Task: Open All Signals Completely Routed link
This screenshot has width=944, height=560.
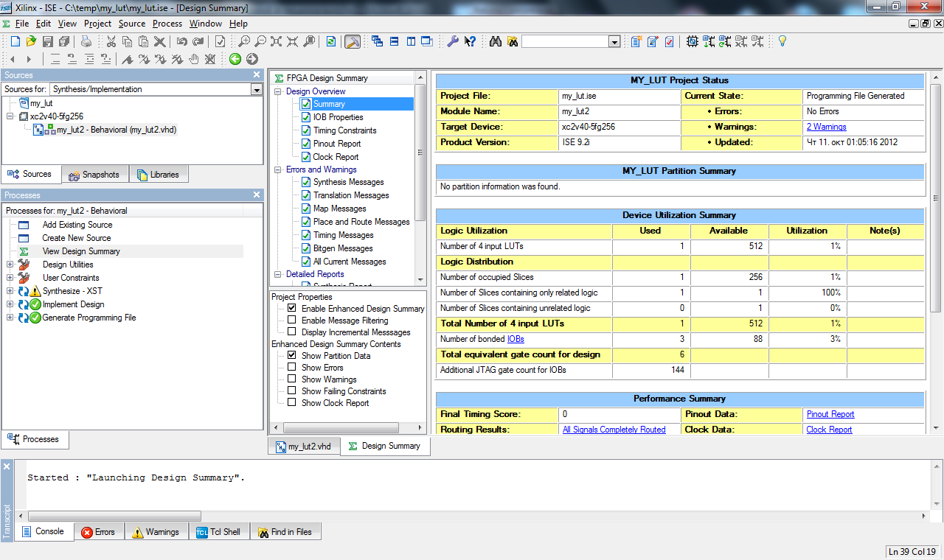Action: click(x=614, y=430)
